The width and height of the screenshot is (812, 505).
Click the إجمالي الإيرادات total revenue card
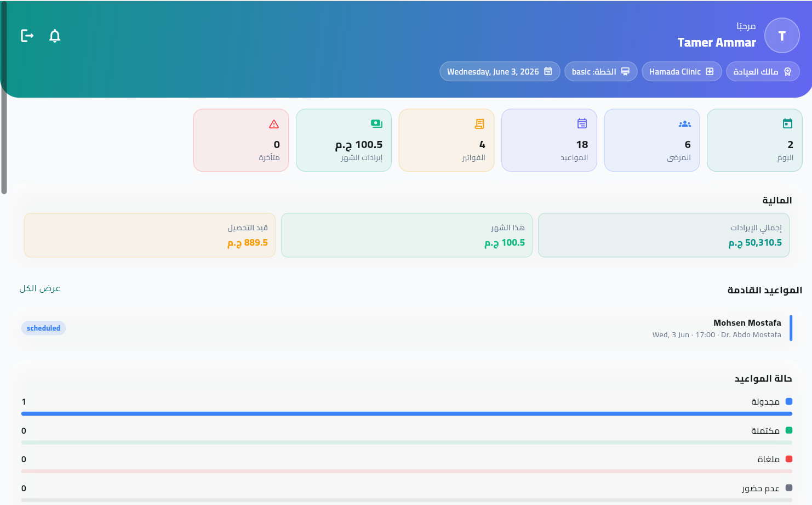tap(664, 235)
